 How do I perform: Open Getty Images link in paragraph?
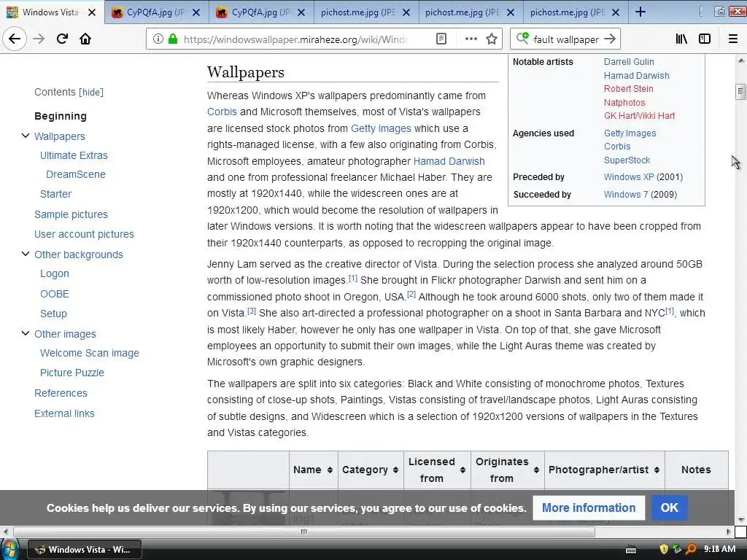click(381, 128)
